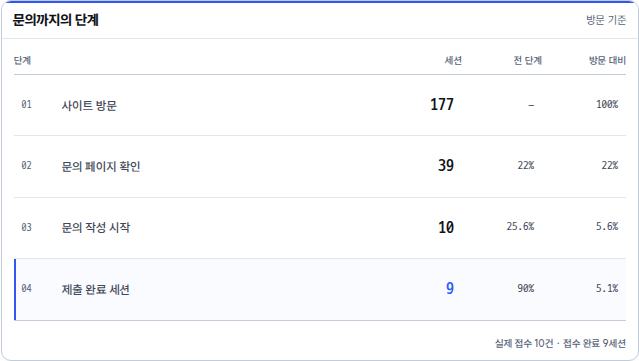
Task: Click the 방문 대비 column header
Action: pyautogui.click(x=607, y=60)
